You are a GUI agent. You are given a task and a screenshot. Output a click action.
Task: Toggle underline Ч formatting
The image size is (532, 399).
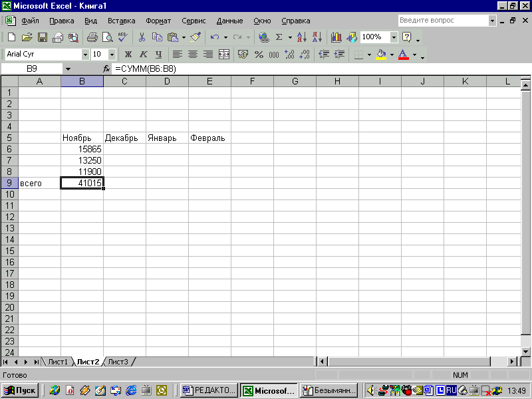(x=159, y=55)
